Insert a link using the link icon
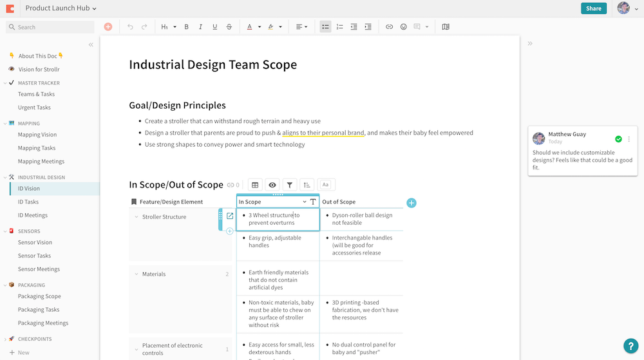The image size is (644, 360). click(x=389, y=27)
